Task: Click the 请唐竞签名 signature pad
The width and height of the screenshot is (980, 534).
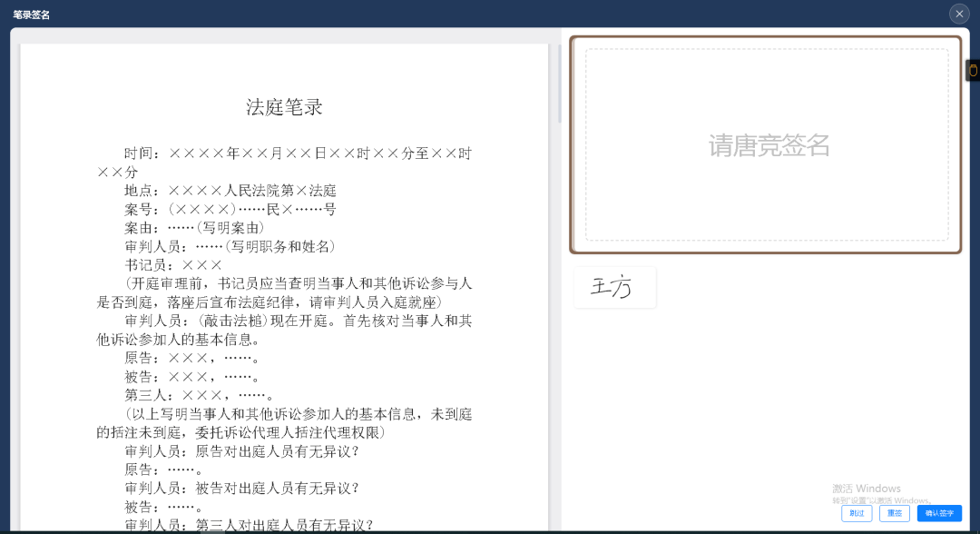Action: [x=767, y=145]
